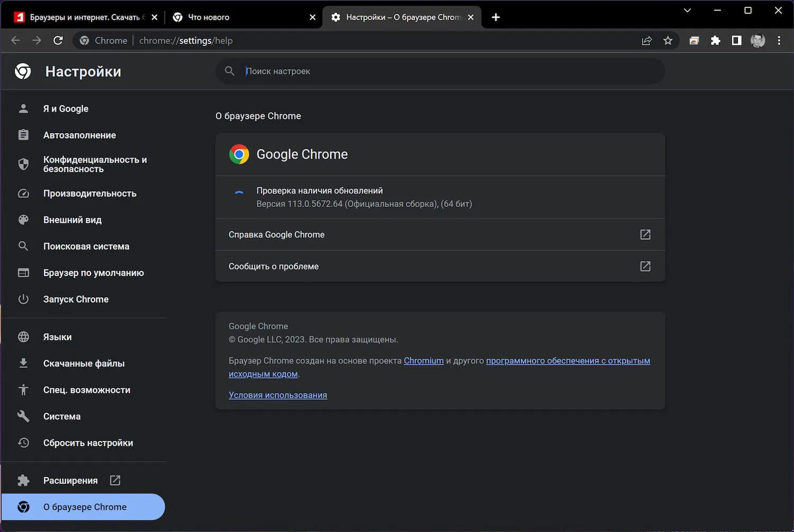
Task: Open the Chromium project link
Action: [423, 361]
